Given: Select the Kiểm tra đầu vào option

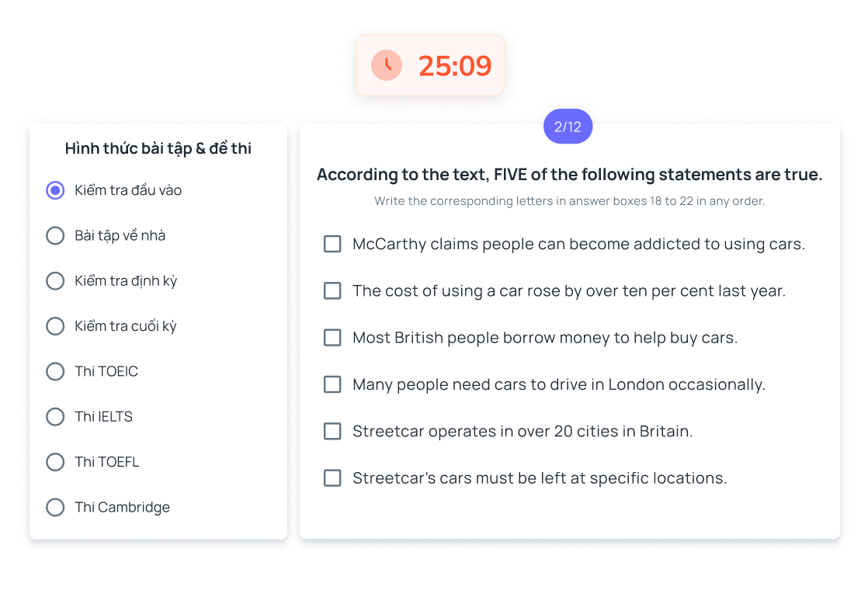Looking at the screenshot, I should pos(55,190).
